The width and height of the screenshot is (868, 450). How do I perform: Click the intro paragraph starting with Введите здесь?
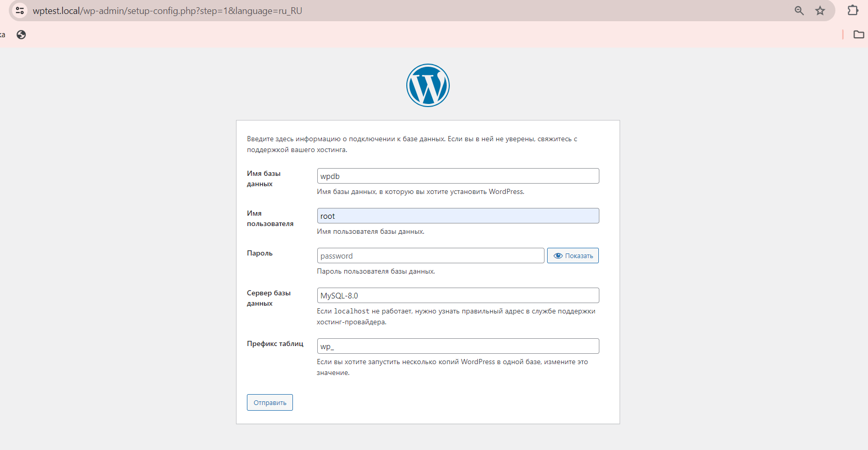(x=412, y=144)
